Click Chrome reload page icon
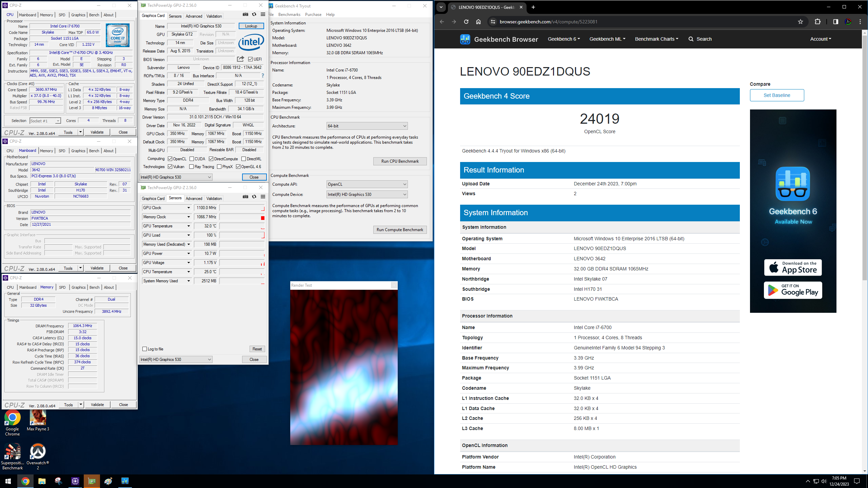This screenshot has height=488, width=868. coord(466,22)
